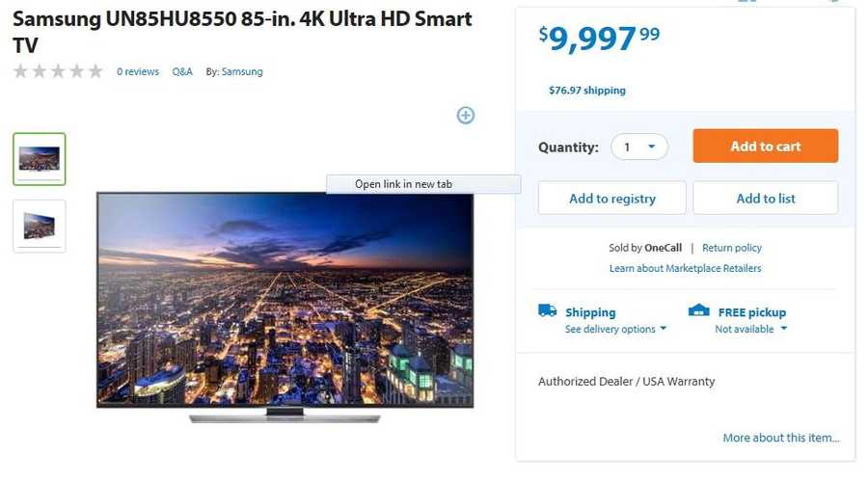The width and height of the screenshot is (868, 482).
Task: Expand the Not available pickup dropdown
Action: [x=750, y=330]
